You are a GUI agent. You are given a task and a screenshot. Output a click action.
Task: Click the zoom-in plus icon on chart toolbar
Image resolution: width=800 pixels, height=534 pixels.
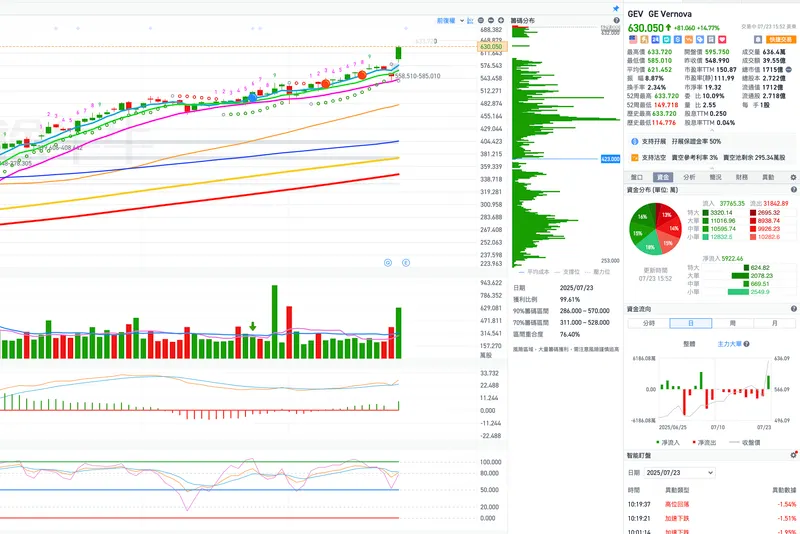tap(501, 20)
